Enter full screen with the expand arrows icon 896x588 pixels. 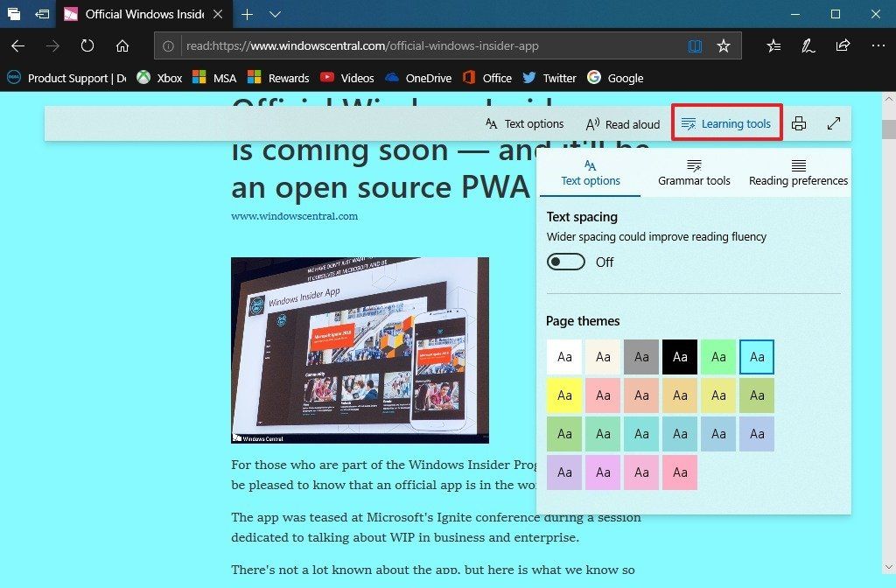click(834, 123)
